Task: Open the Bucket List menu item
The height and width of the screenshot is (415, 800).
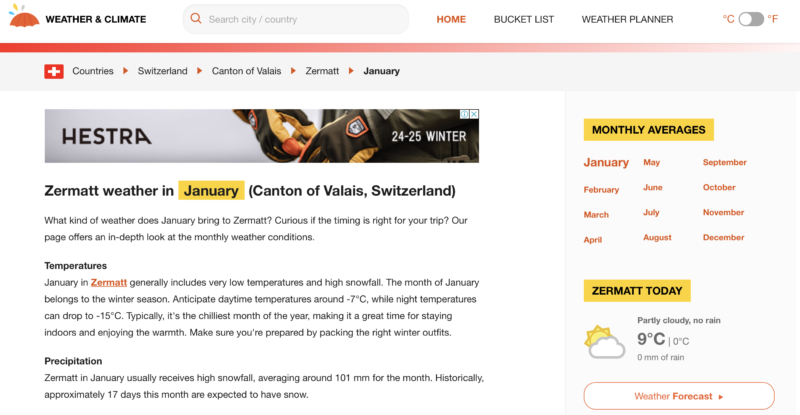Action: [523, 19]
